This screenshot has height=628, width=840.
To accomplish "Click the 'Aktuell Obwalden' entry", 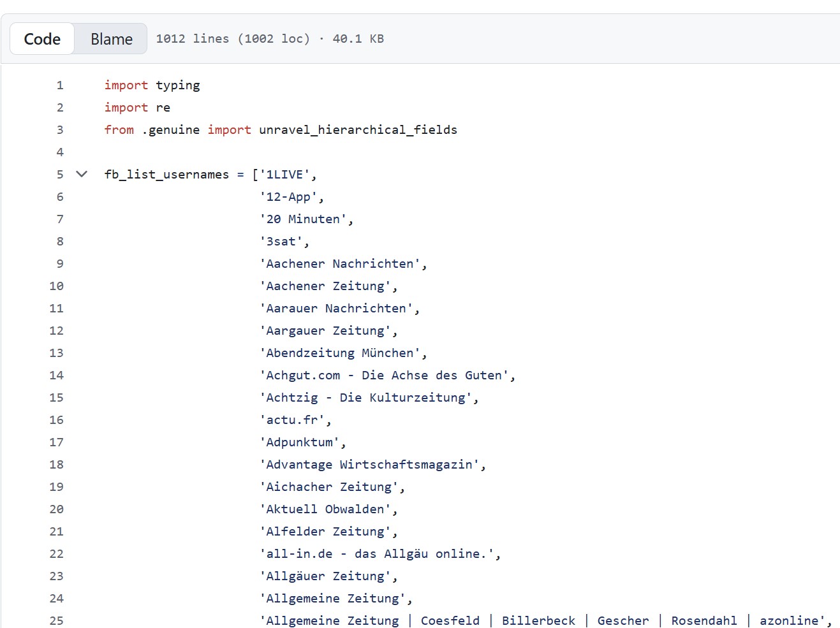I will pos(325,509).
